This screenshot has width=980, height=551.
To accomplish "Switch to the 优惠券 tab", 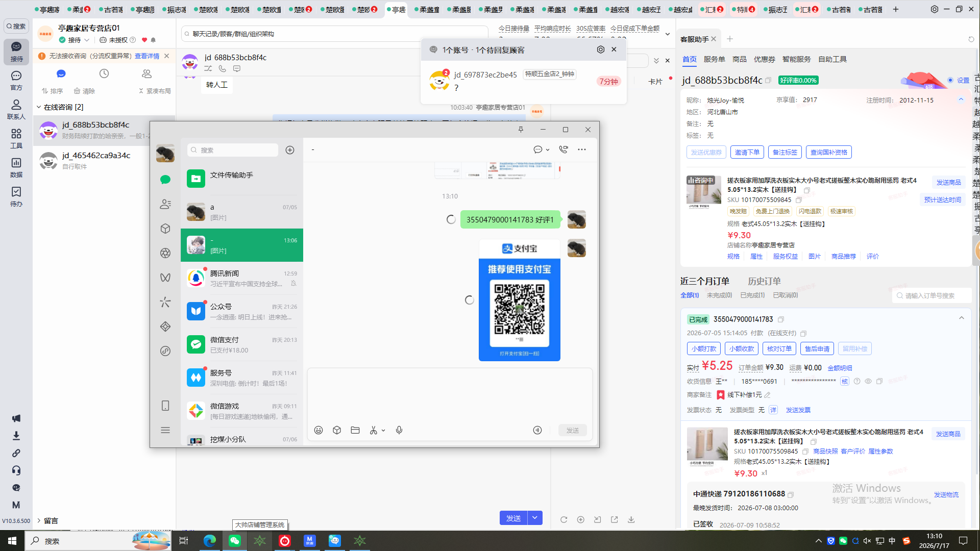I will click(765, 60).
